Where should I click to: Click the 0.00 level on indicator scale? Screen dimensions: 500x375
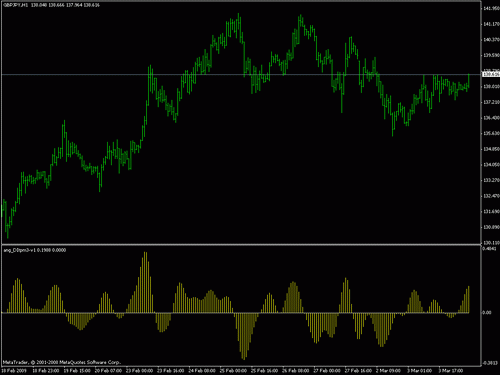pyautogui.click(x=487, y=313)
